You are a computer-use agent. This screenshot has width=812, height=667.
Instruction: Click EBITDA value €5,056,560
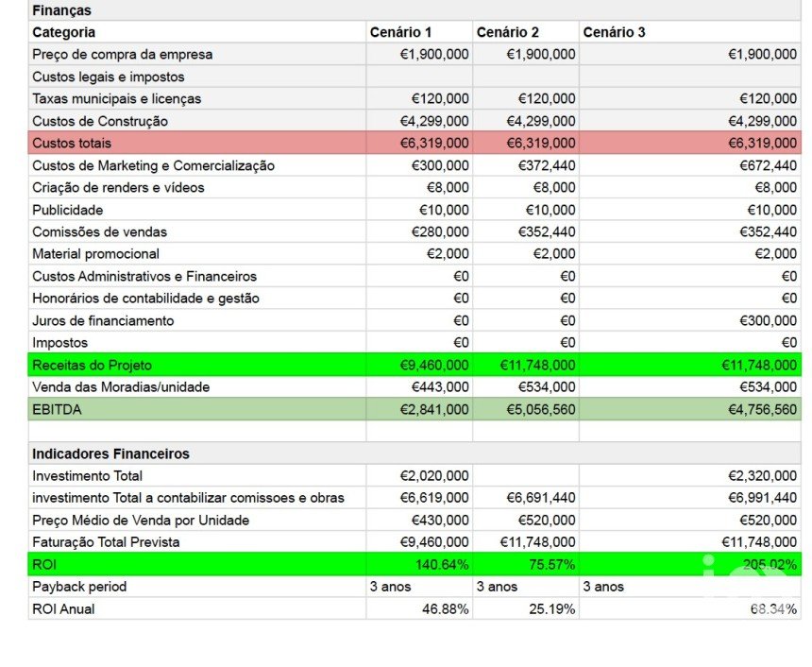(x=541, y=409)
